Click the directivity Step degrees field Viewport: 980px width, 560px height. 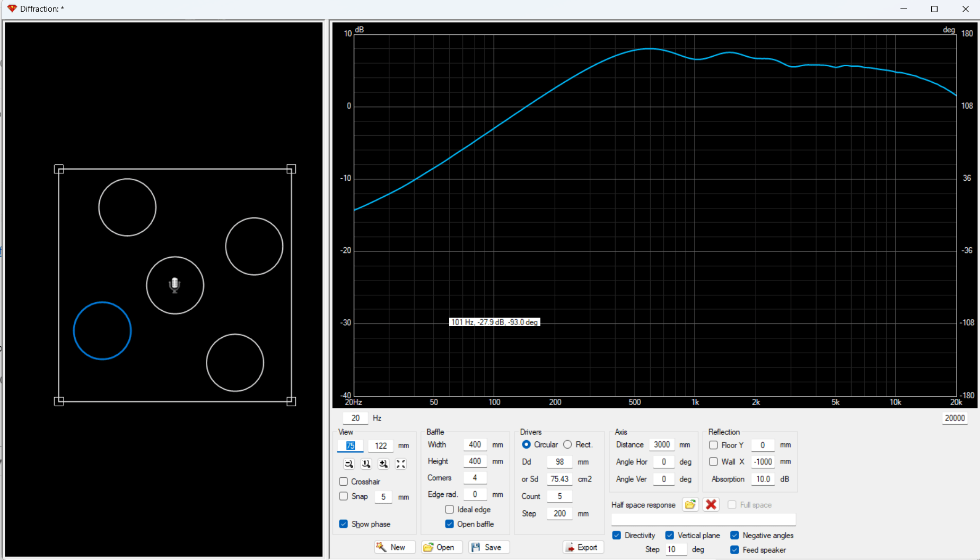677,549
